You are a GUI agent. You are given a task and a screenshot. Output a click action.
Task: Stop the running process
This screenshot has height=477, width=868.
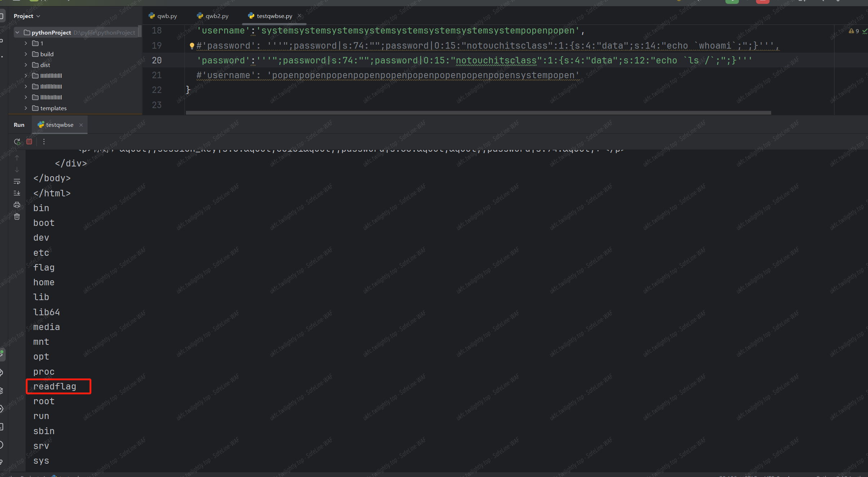29,142
